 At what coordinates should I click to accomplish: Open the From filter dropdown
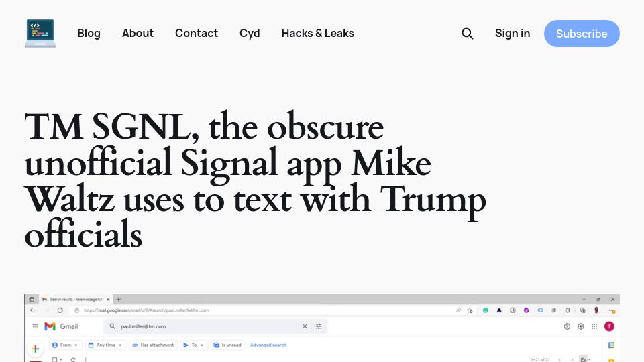point(66,345)
